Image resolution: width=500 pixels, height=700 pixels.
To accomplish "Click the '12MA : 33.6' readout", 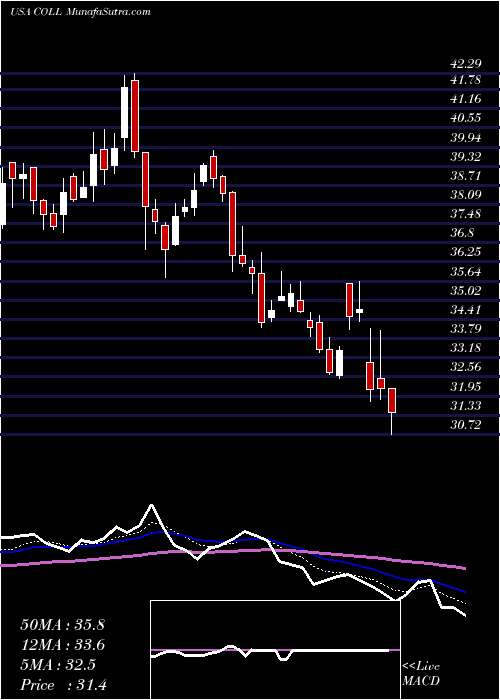I will click(62, 645).
